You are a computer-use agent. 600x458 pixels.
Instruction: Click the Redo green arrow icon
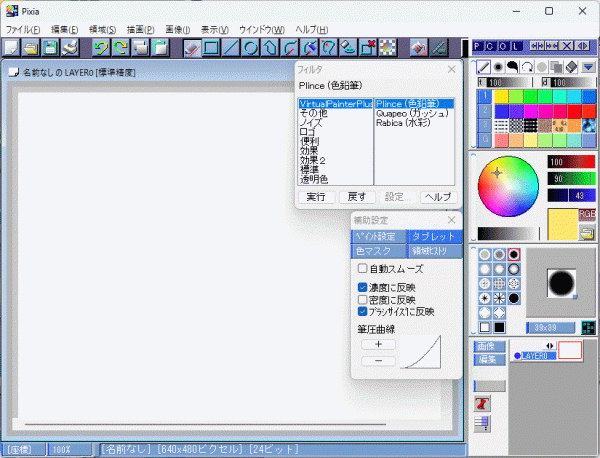point(121,48)
